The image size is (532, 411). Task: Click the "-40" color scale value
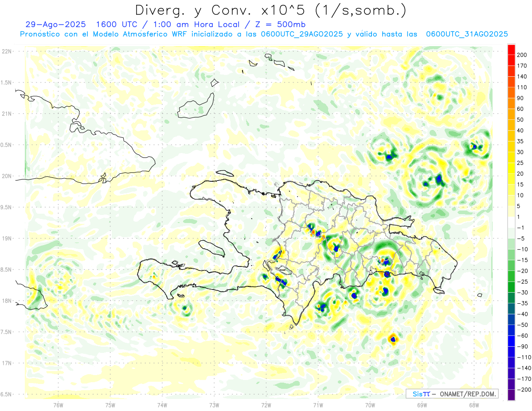pos(522,314)
